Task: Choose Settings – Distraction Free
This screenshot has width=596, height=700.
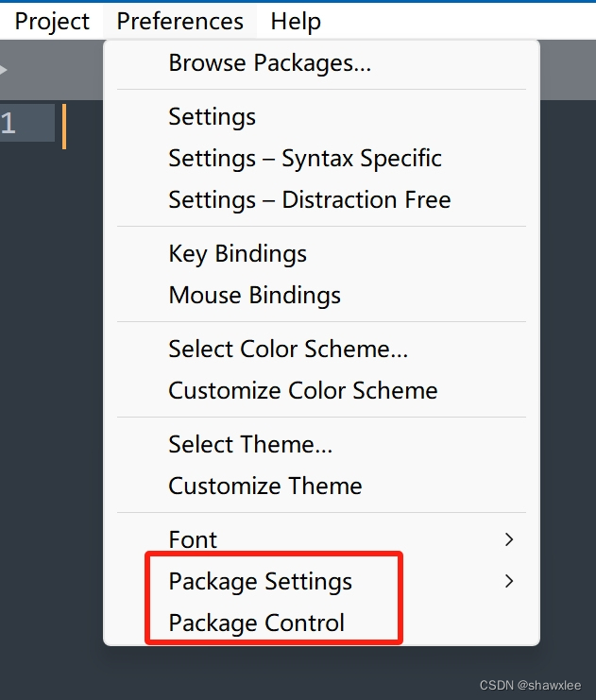Action: pyautogui.click(x=321, y=199)
